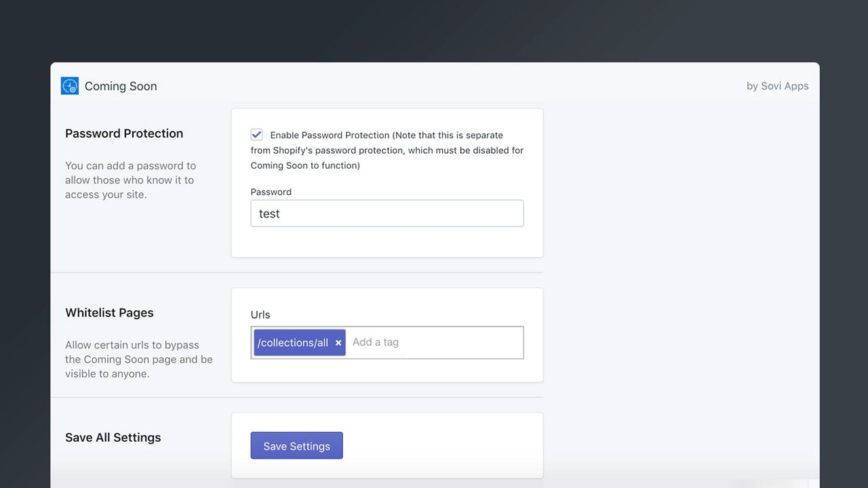
Task: Click the password description text
Action: pyautogui.click(x=130, y=180)
